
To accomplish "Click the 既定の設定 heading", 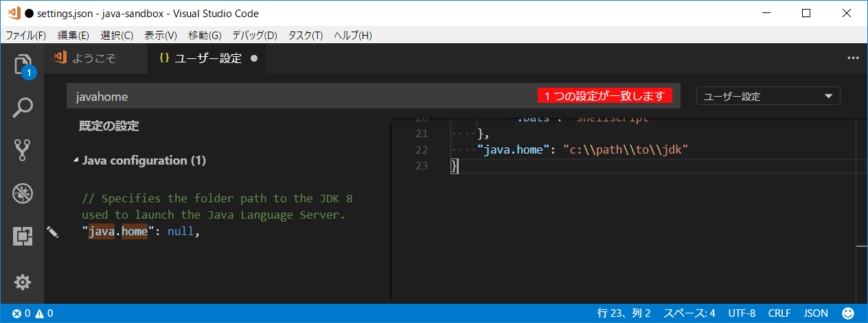I will (109, 126).
